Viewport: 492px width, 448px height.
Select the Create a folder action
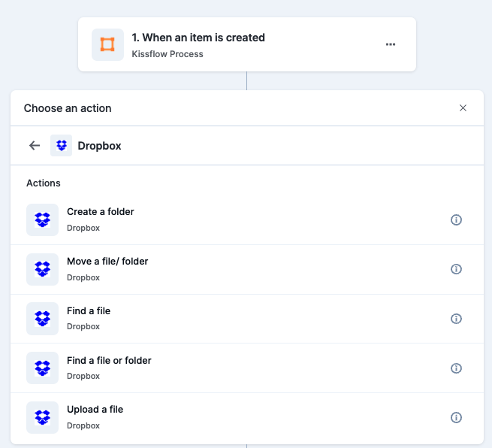[x=101, y=212]
